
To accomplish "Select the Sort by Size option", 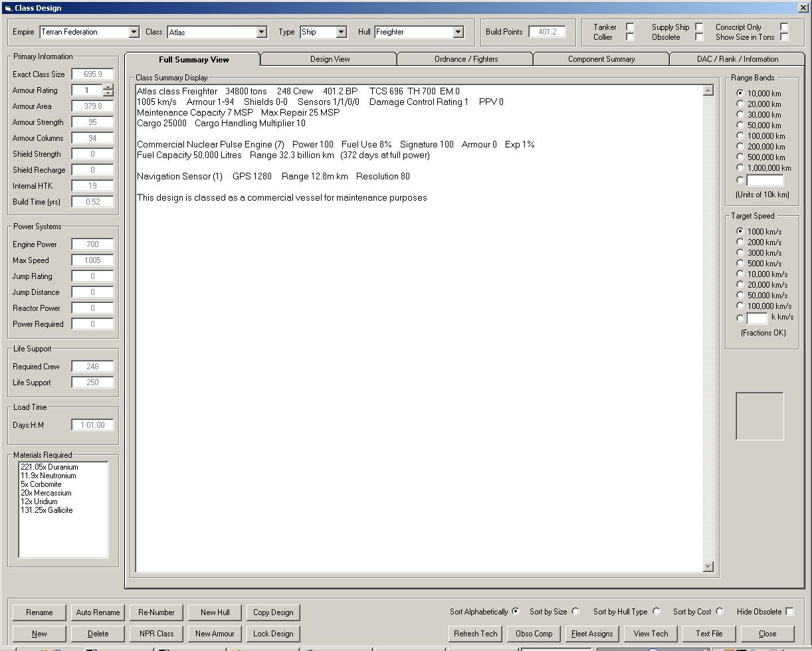I will tap(575, 612).
